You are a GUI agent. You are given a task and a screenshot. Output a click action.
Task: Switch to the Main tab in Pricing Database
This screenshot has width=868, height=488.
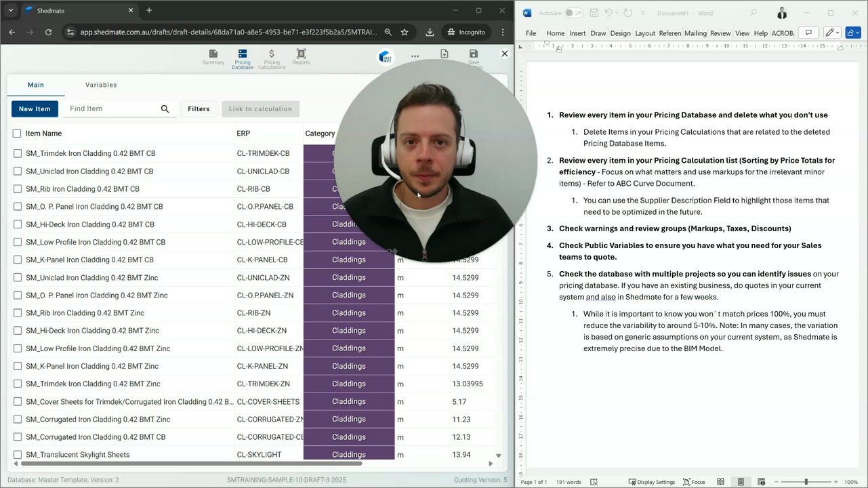pos(36,85)
